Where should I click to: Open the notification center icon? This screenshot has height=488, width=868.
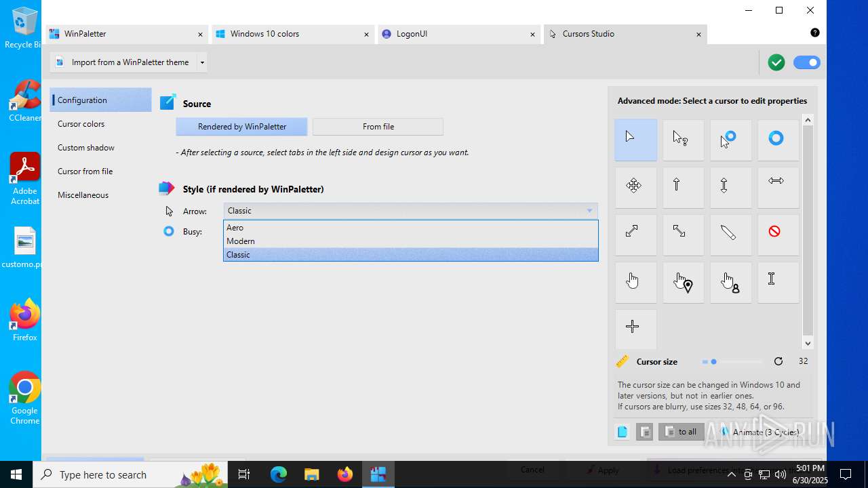846,474
